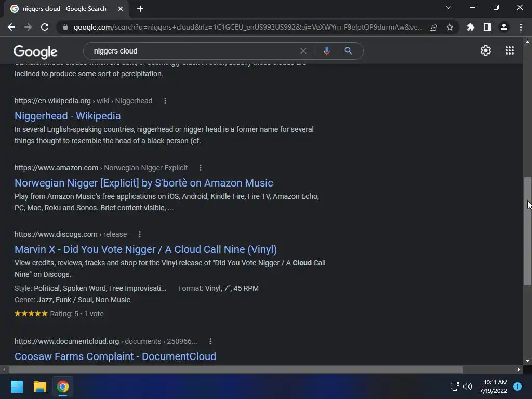Viewport: 532px width, 399px height.
Task: Open the Chrome profile avatar menu
Action: point(504,27)
